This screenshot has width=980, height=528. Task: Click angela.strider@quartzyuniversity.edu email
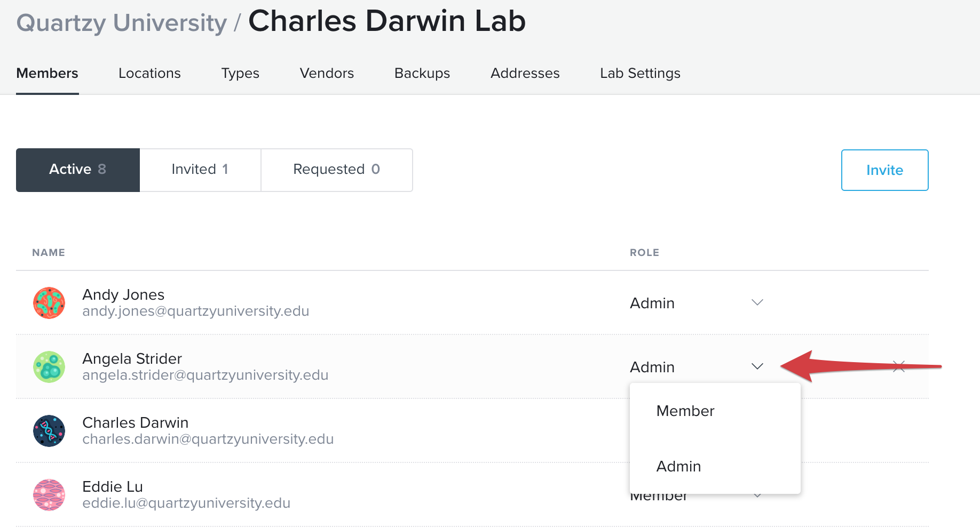click(206, 375)
